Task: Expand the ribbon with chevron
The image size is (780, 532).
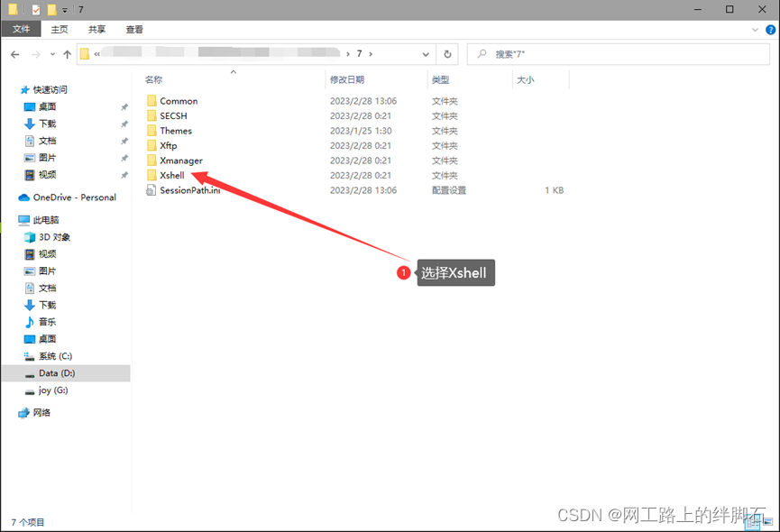Action: [x=755, y=30]
